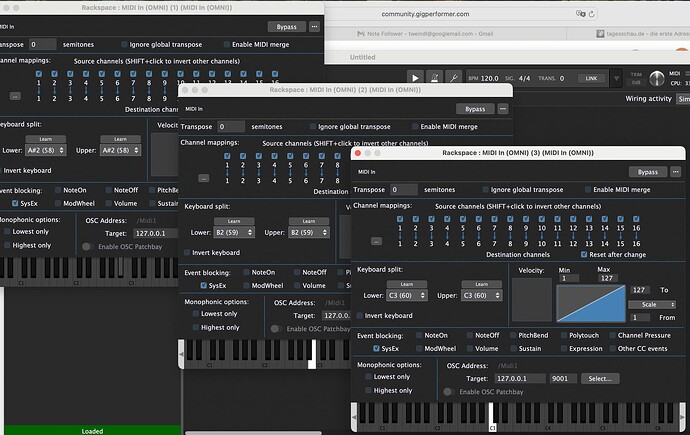690x435 pixels.
Task: Enable Ignore global transpose in window (3)
Action: click(485, 190)
